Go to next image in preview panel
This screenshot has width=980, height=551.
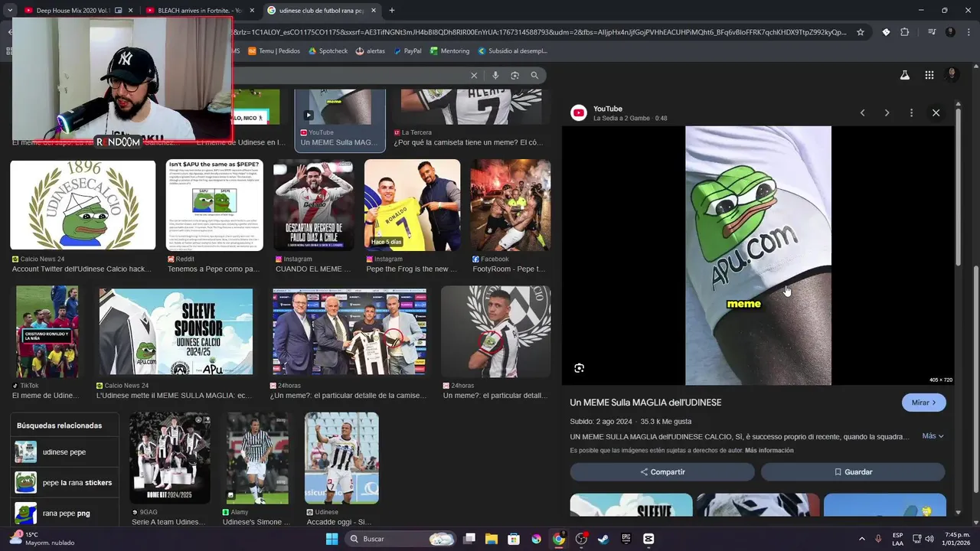tap(887, 112)
